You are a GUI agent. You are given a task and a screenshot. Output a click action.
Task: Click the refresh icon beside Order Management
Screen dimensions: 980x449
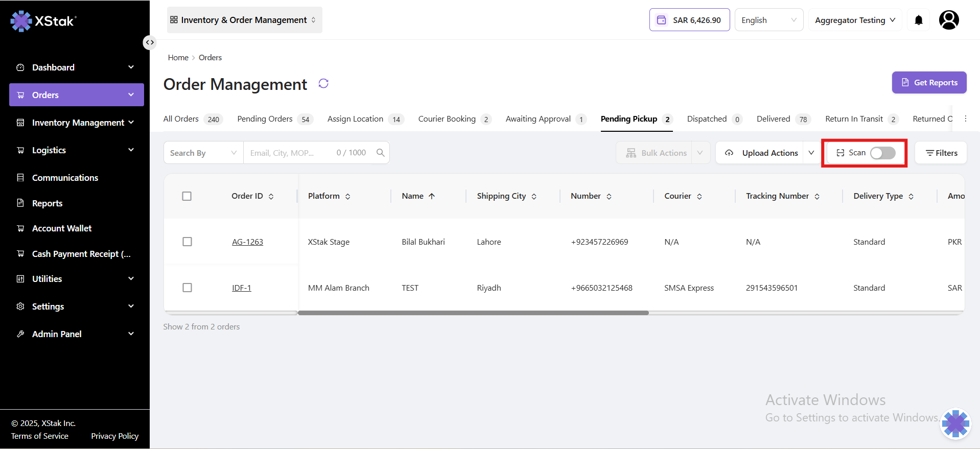(x=323, y=83)
